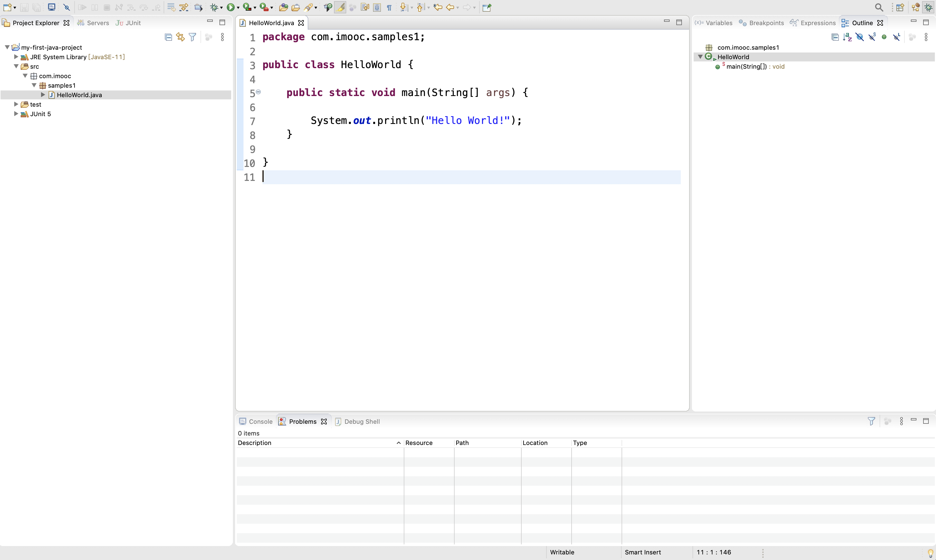This screenshot has width=936, height=560.
Task: Open a console via toolbar monitor icon
Action: click(52, 7)
